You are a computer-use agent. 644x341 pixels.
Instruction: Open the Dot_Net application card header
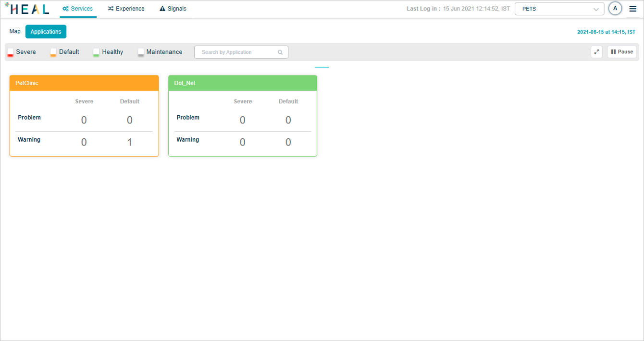243,83
